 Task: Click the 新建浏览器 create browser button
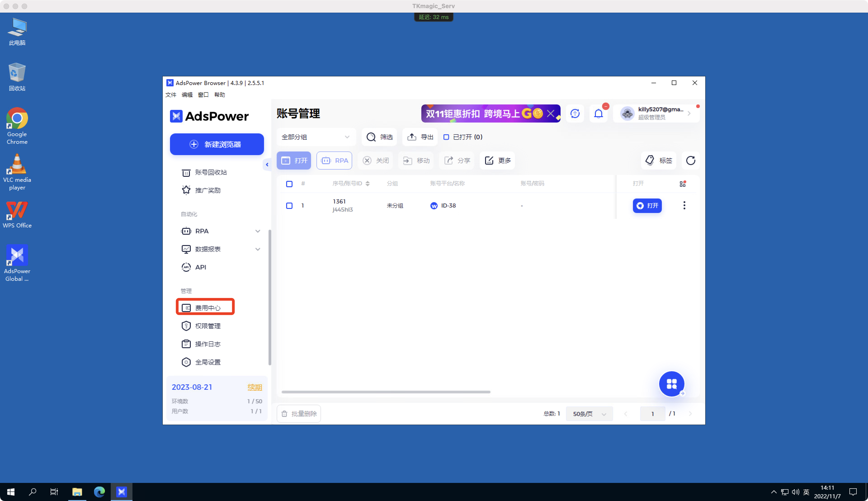pos(217,144)
